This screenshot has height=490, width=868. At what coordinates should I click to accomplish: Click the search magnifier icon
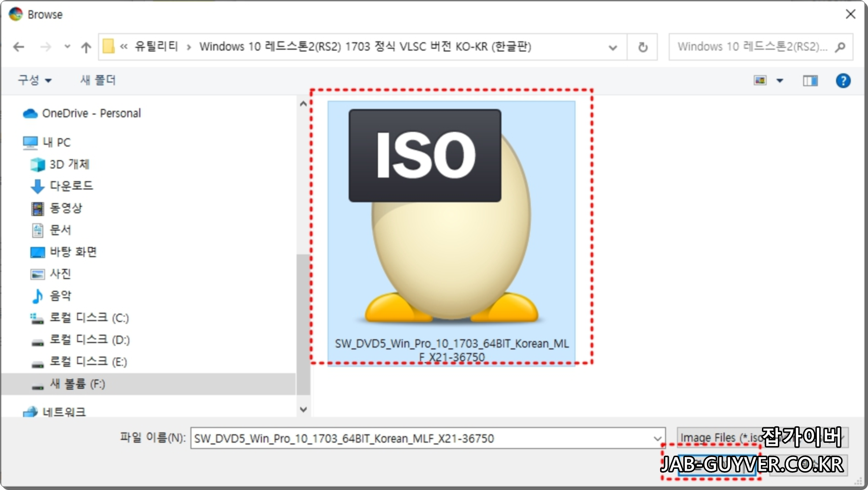coord(841,47)
